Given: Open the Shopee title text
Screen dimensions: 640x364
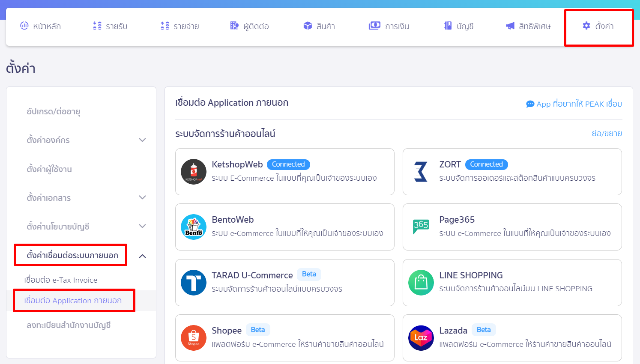Looking at the screenshot, I should tap(227, 331).
